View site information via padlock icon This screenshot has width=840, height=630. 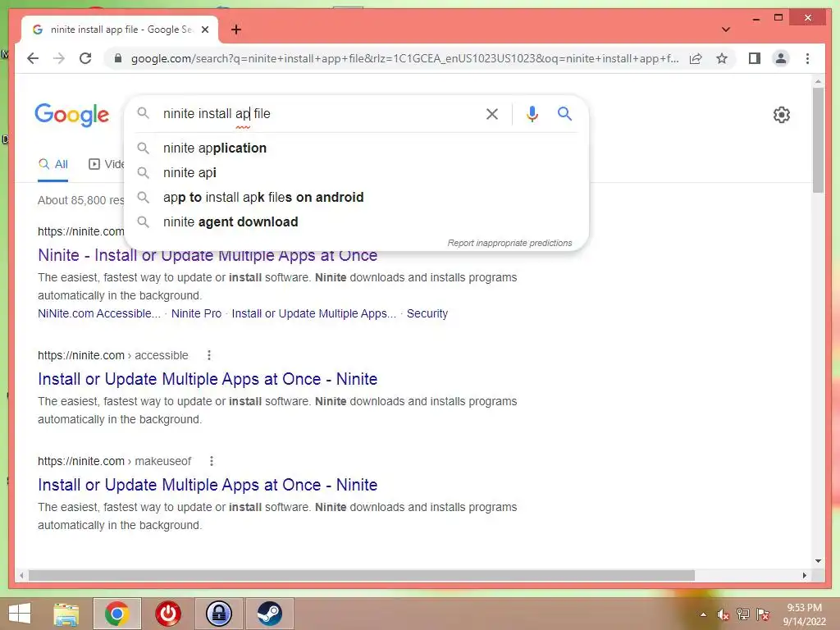118,58
